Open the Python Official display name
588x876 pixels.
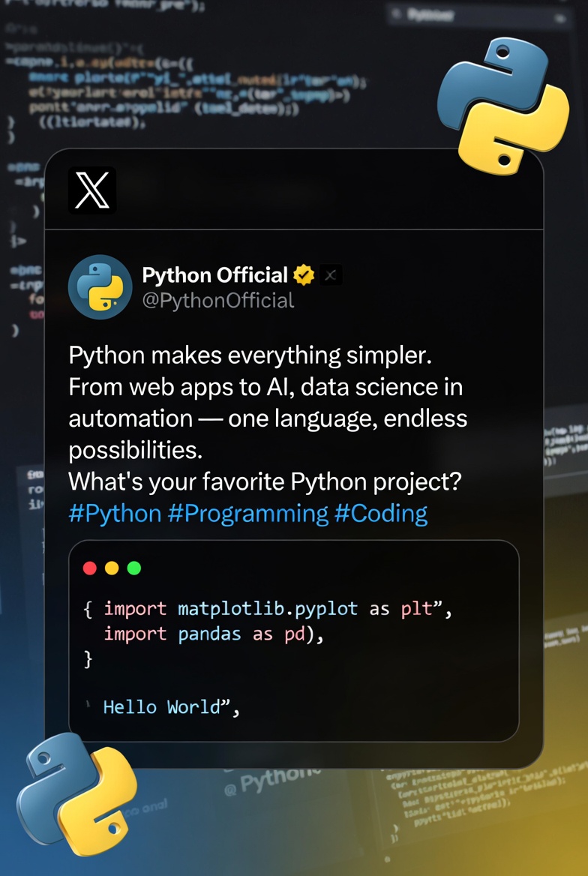pos(214,275)
